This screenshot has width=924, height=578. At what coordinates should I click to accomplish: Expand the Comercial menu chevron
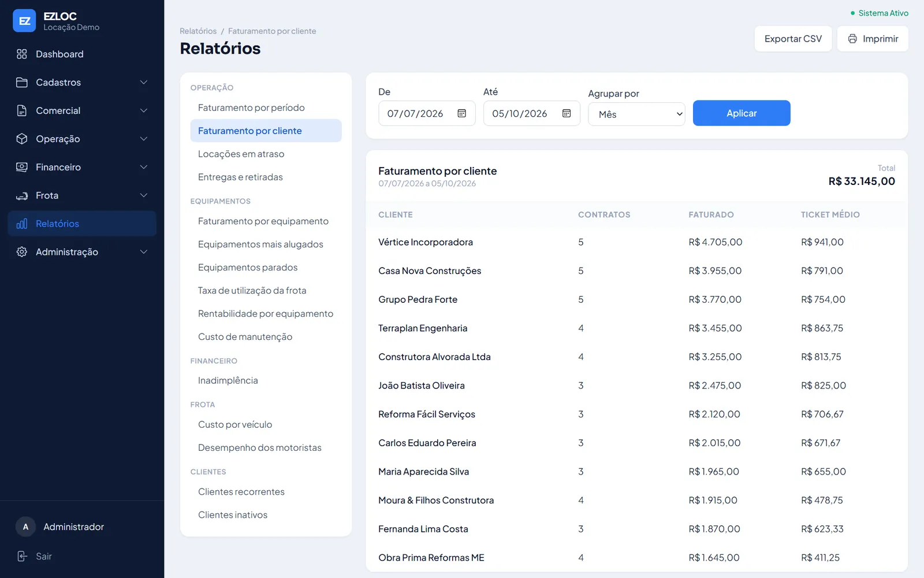tap(144, 110)
